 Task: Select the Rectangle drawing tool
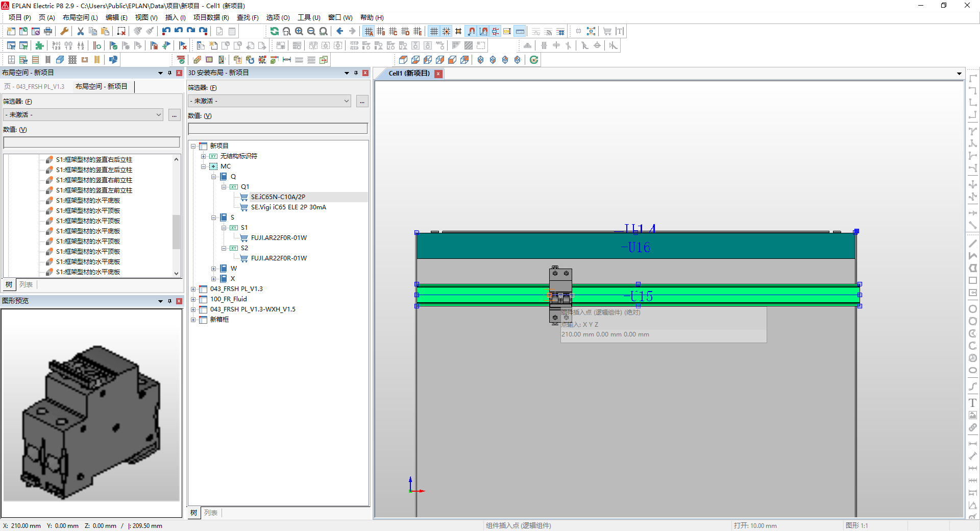[x=973, y=281]
